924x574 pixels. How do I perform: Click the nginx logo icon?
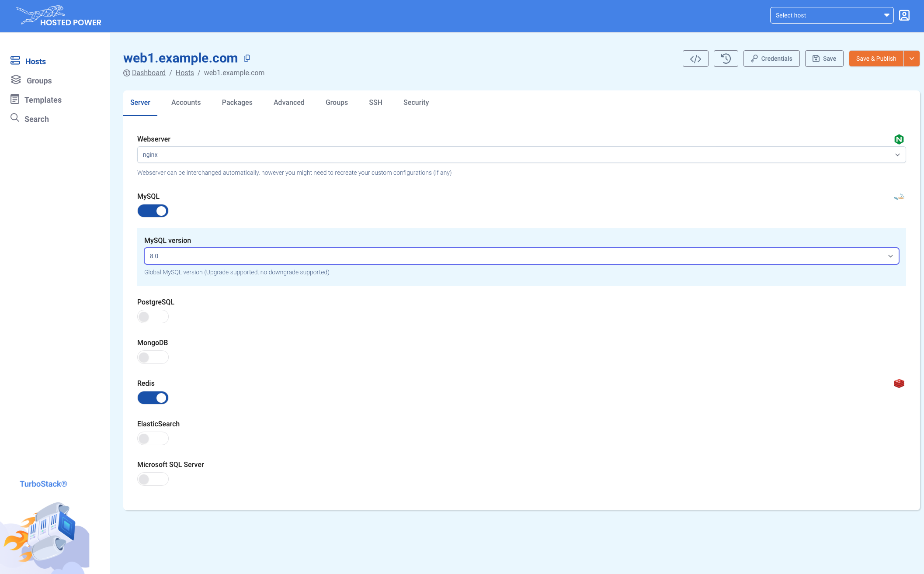pos(899,139)
